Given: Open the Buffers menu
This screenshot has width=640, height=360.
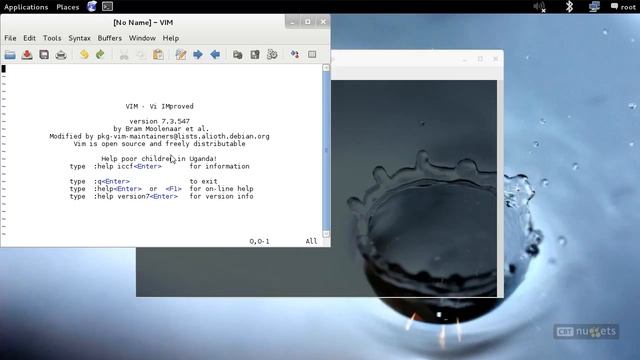Looking at the screenshot, I should 109,38.
